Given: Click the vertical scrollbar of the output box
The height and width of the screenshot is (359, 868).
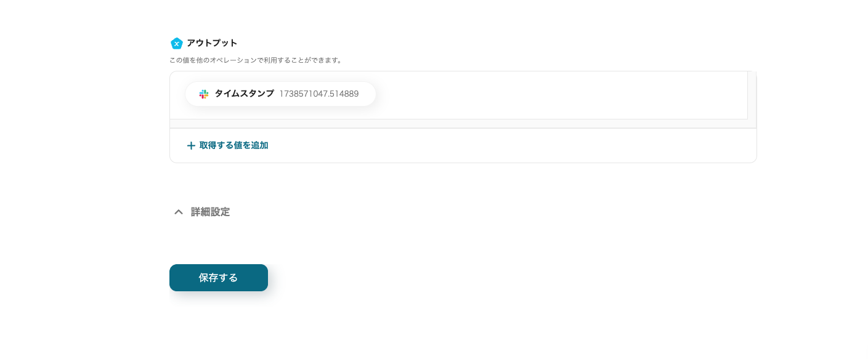Looking at the screenshot, I should (x=752, y=95).
